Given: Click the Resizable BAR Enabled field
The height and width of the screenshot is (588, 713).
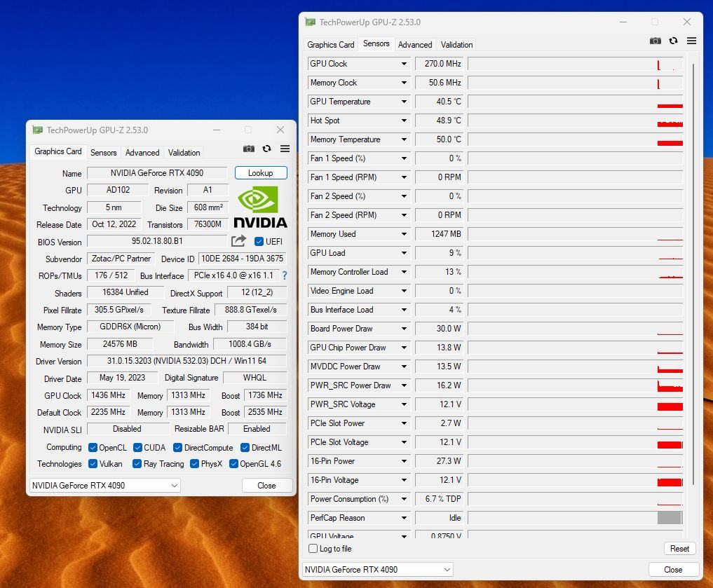Looking at the screenshot, I should coord(257,429).
